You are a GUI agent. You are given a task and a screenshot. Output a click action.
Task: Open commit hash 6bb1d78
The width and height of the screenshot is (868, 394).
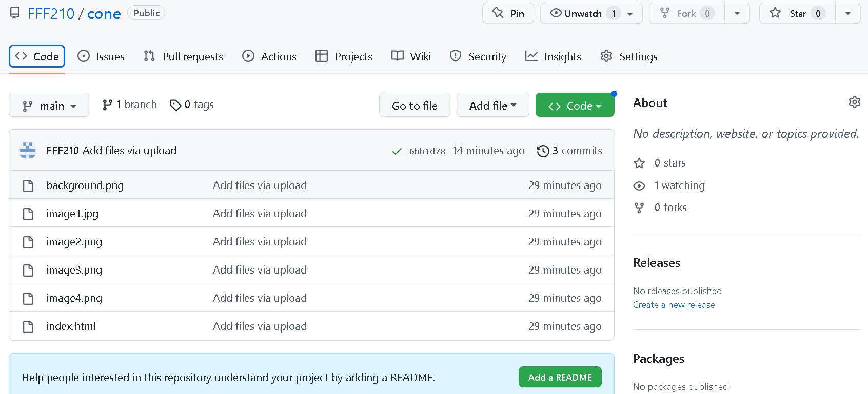pyautogui.click(x=427, y=151)
